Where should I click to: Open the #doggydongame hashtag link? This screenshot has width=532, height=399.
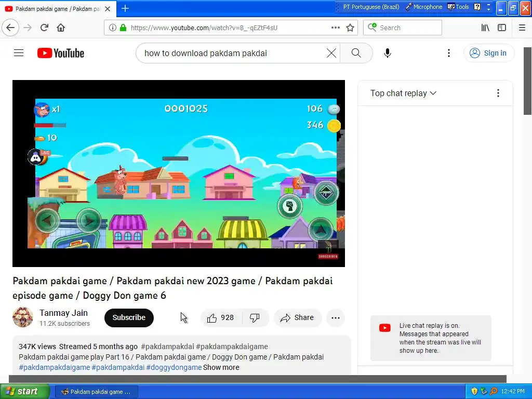coord(174,367)
